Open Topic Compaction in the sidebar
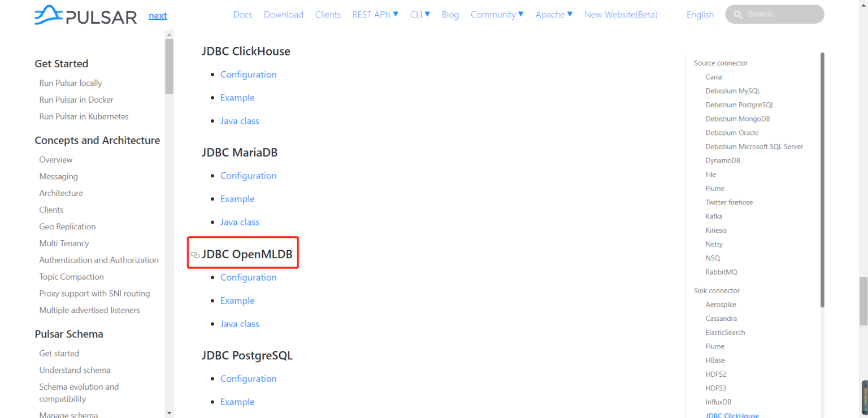This screenshot has width=868, height=418. pos(71,277)
